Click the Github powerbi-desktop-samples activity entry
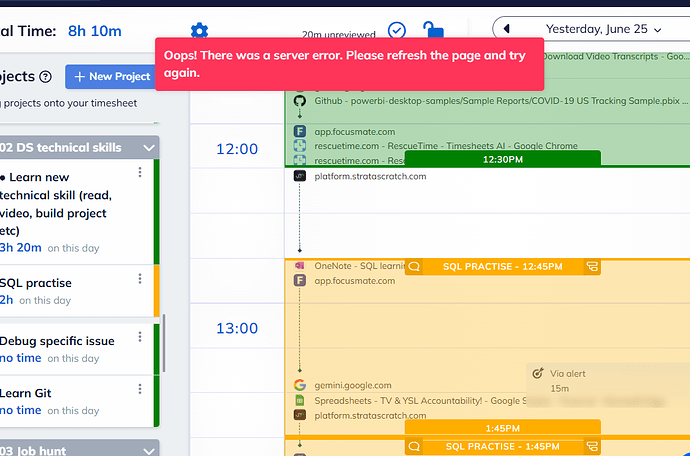The image size is (690, 456). tap(501, 101)
